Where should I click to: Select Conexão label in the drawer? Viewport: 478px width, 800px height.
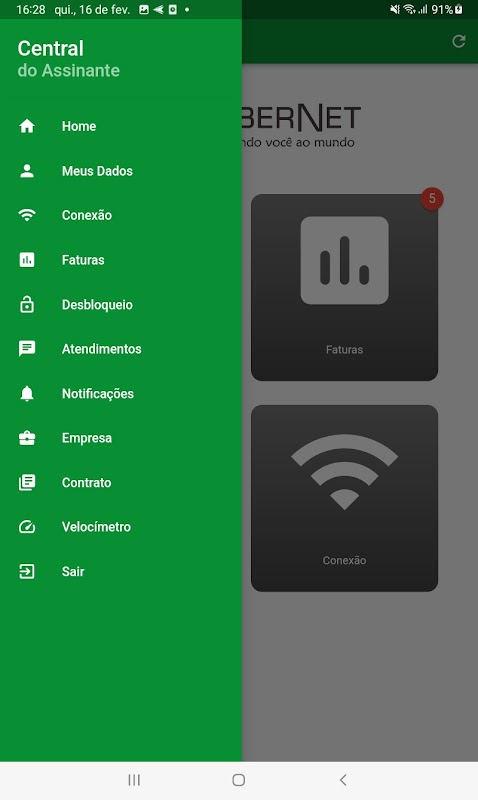[x=87, y=215]
